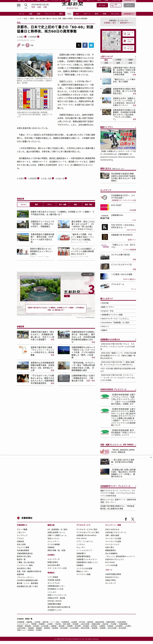Image resolution: width=153 pixels, height=644 pixels.
Task: Select スポーツ in main navigation bar
Action: point(87,14)
